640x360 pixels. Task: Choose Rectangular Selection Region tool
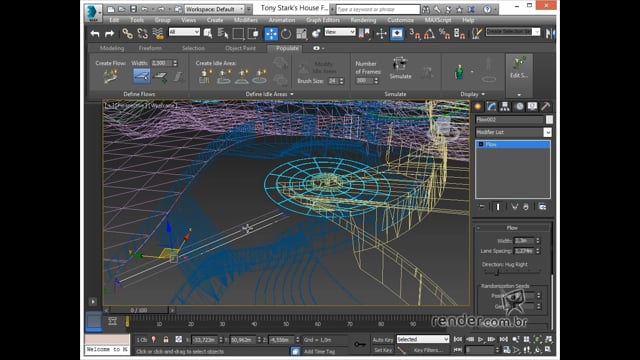click(x=238, y=34)
